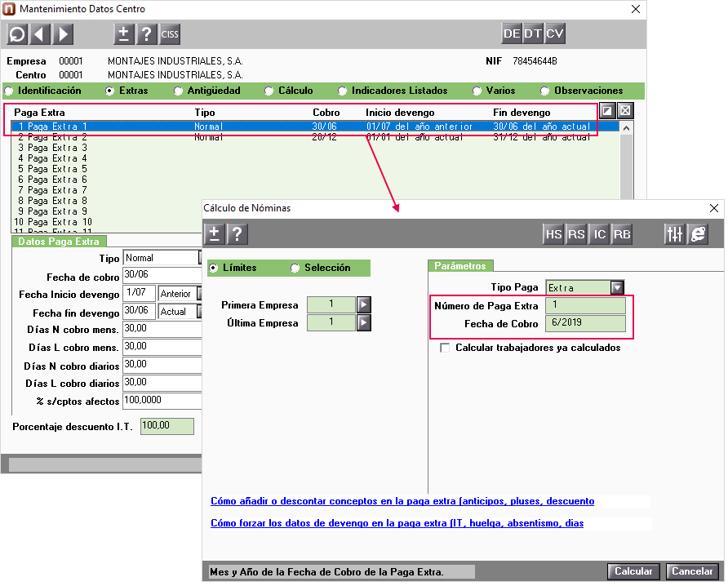Image resolution: width=728 pixels, height=586 pixels.
Task: Open Primera Empresa lookup arrow
Action: [x=364, y=304]
